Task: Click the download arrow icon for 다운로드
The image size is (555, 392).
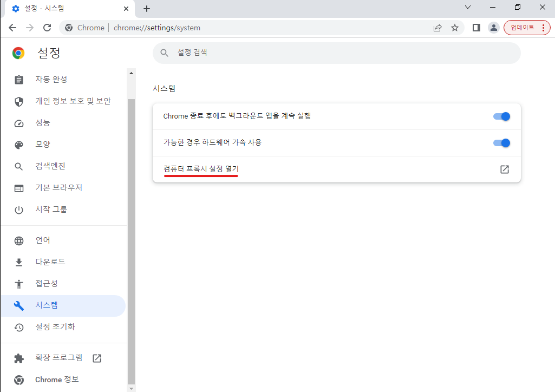Action: click(x=19, y=262)
